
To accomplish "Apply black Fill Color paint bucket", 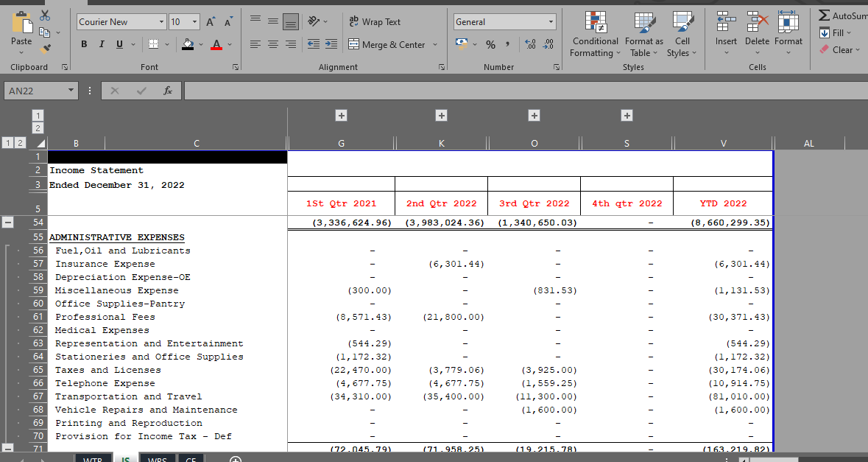I will click(x=188, y=44).
